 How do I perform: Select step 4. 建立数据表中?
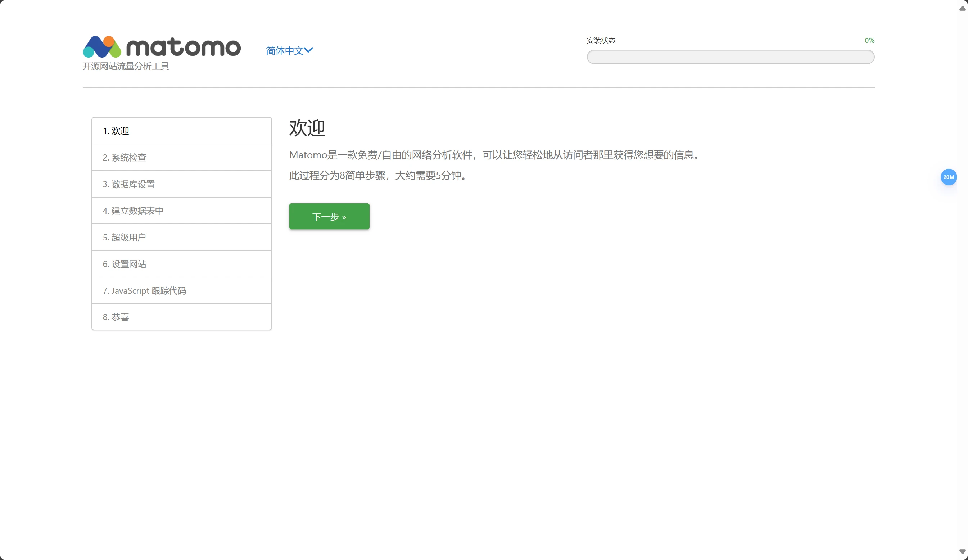coord(133,211)
